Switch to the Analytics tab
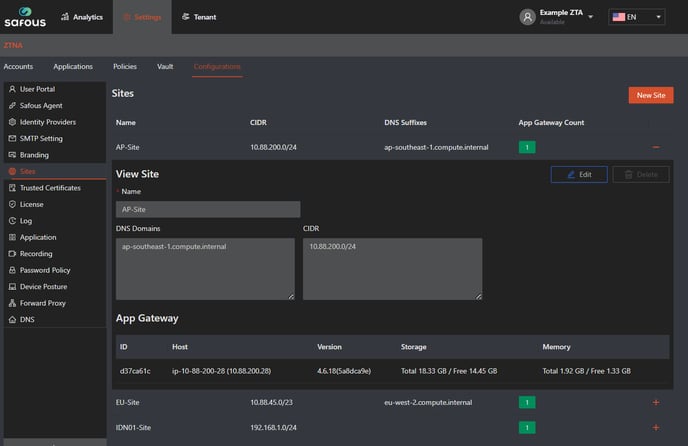Viewport: 688px width, 446px height. point(81,17)
